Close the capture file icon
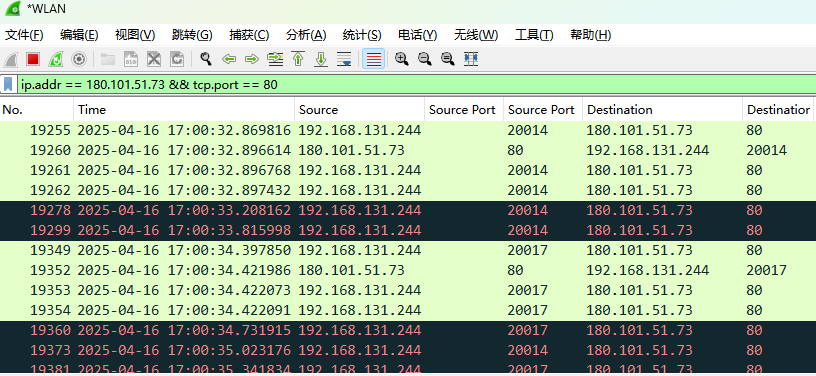This screenshot has width=816, height=376. coord(154,59)
